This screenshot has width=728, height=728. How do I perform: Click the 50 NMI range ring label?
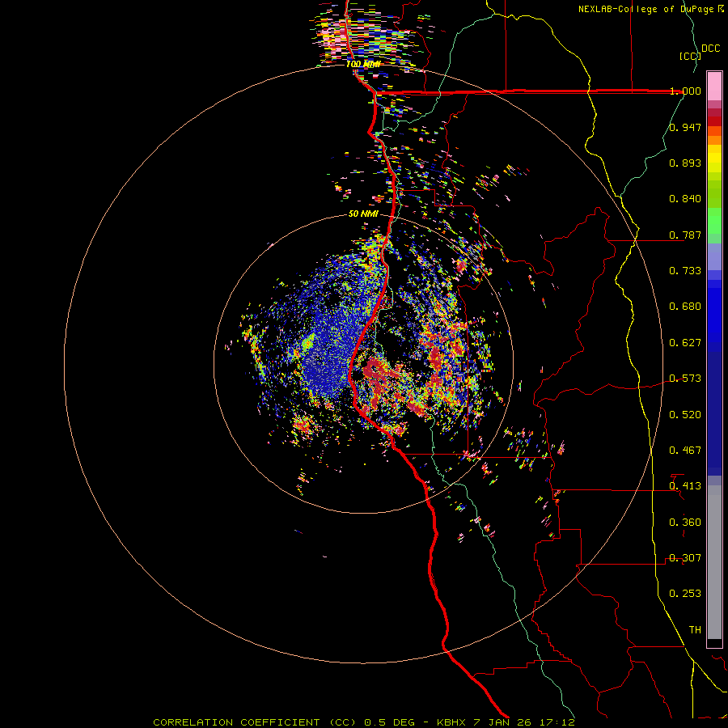pyautogui.click(x=363, y=214)
